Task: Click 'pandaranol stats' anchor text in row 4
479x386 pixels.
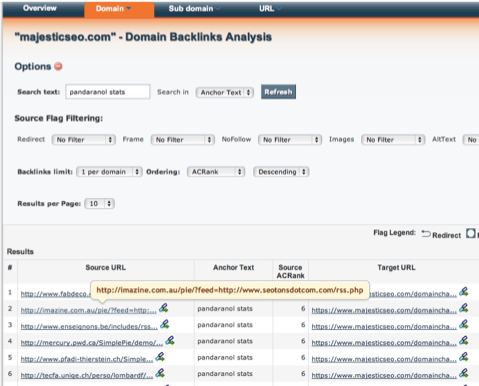Action: click(225, 341)
